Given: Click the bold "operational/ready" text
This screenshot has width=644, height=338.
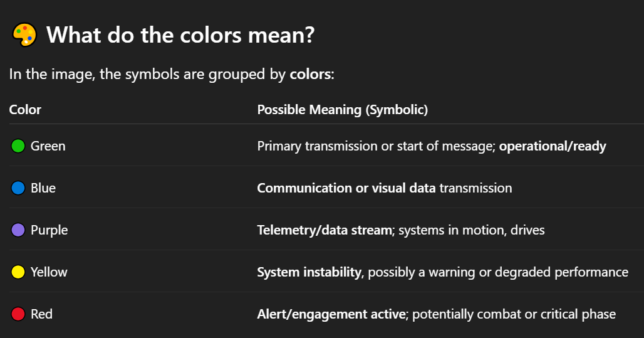Looking at the screenshot, I should pyautogui.click(x=553, y=146).
